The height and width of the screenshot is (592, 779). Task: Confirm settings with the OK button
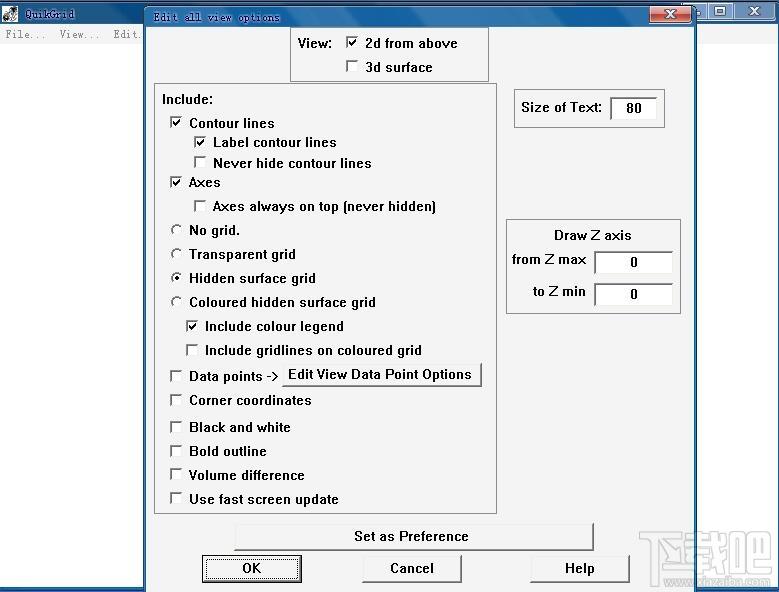click(251, 569)
